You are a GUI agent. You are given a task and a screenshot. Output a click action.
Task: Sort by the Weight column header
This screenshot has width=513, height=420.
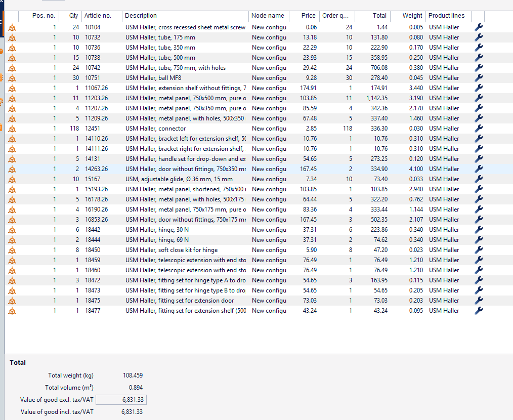[x=408, y=16]
